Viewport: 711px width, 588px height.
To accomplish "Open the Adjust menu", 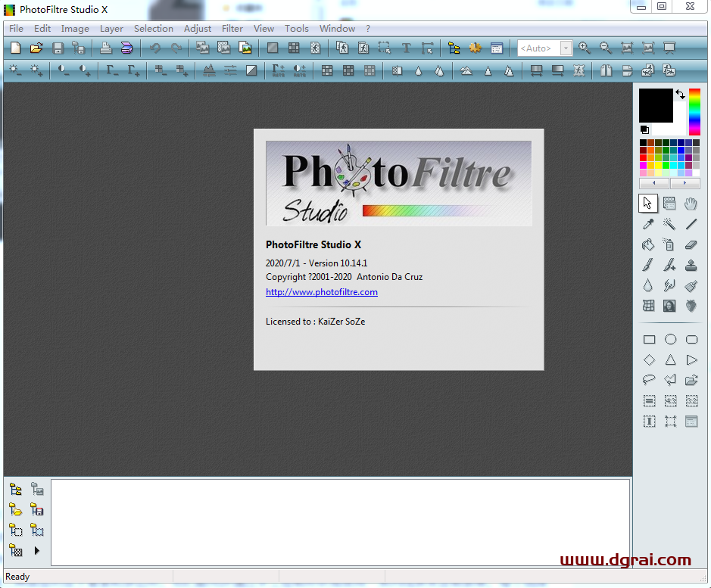I will 198,29.
